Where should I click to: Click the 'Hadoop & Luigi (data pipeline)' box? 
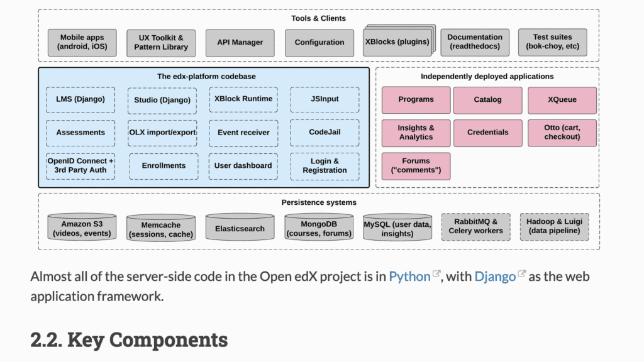pyautogui.click(x=555, y=227)
